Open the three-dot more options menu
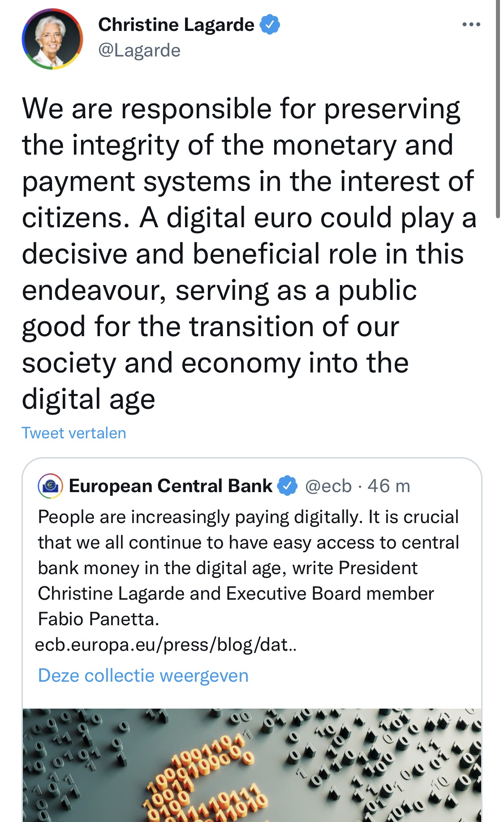Screen dimensions: 504x822 471,25
